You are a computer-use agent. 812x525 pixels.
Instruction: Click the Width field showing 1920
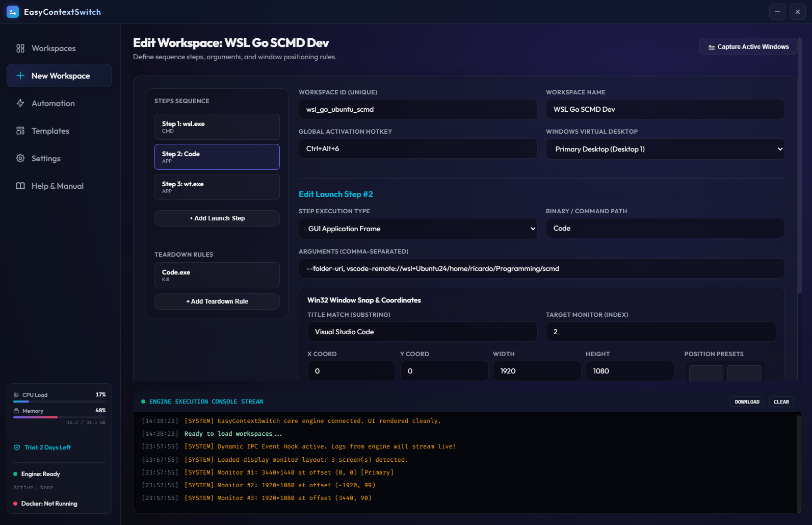click(537, 371)
